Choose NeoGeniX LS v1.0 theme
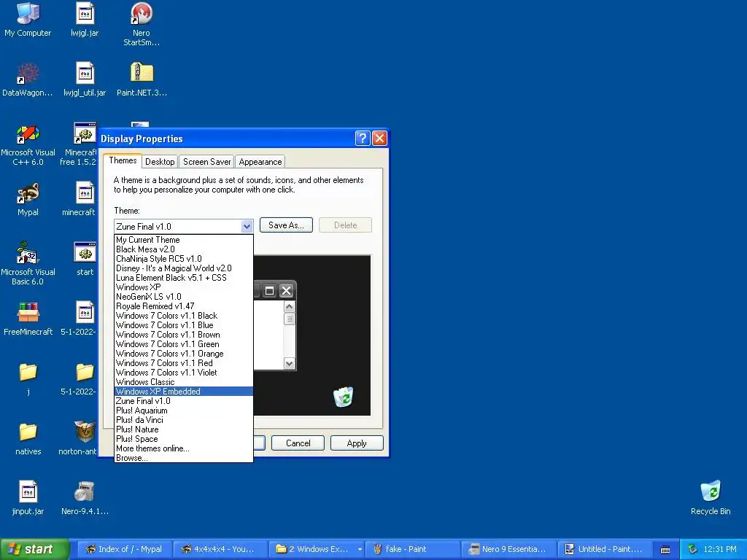This screenshot has width=747, height=560. click(x=184, y=297)
